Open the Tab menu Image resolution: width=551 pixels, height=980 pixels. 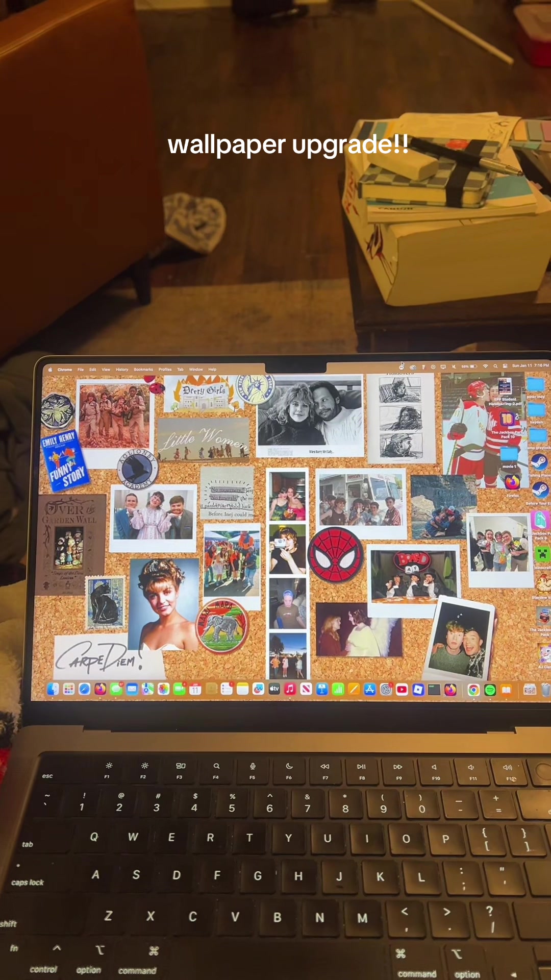point(180,369)
